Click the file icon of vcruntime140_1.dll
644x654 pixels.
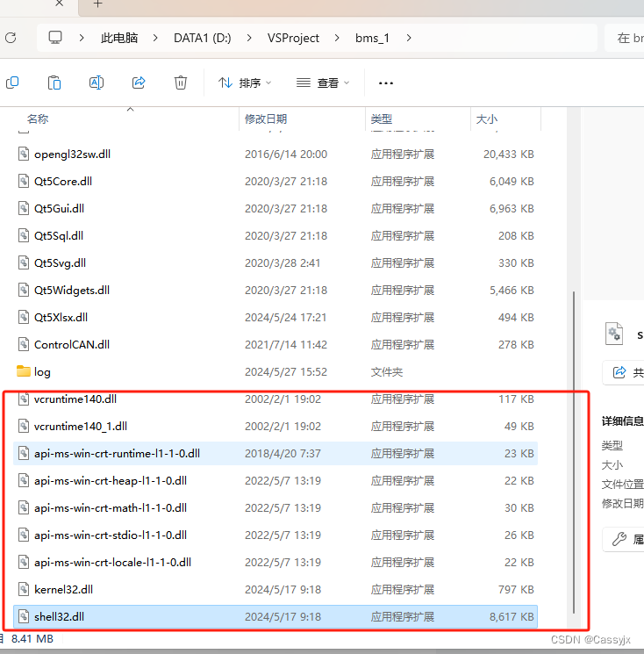click(24, 427)
